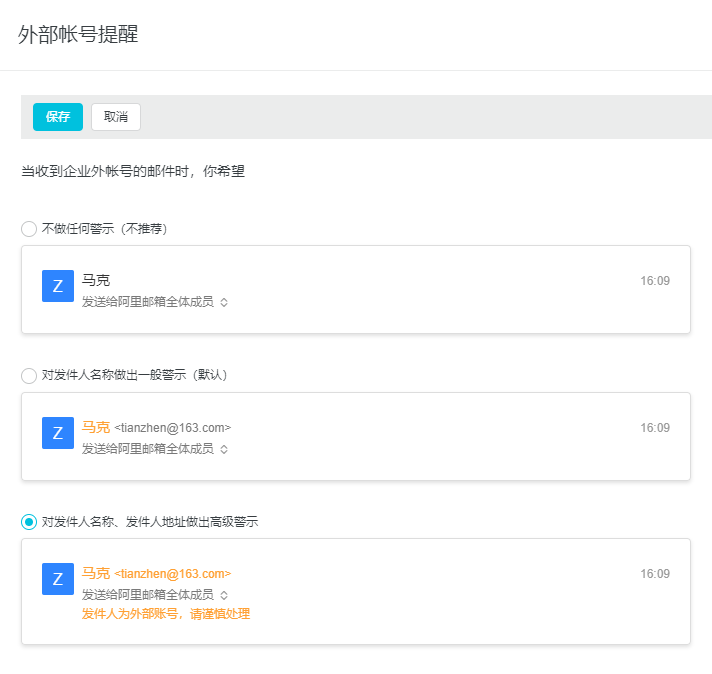The image size is (712, 674).
Task: Click the 保存 button
Action: pos(58,117)
